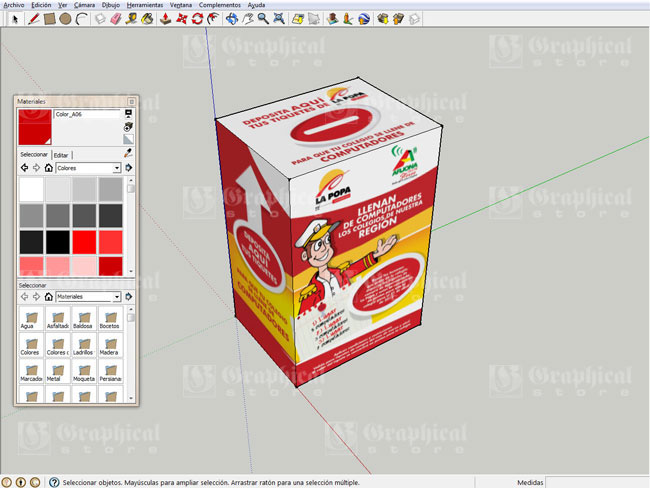Pick the bright red color swatch

tap(84, 242)
